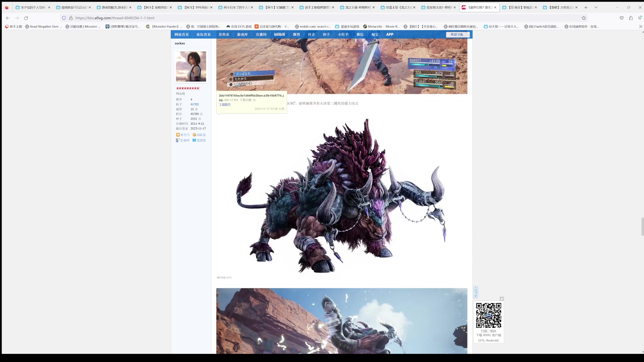Image resolution: width=644 pixels, height=362 pixels.
Task: Open the Pocket save icon
Action: [x=622, y=18]
